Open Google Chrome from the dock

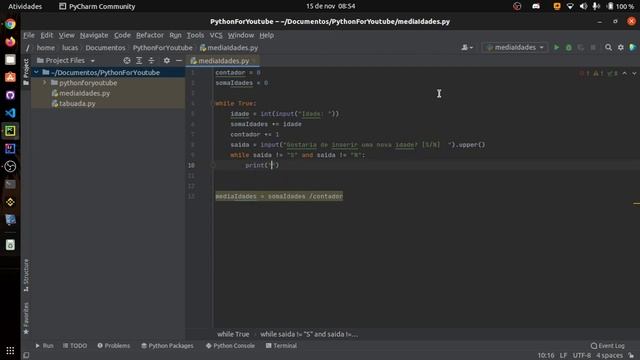pos(10,24)
